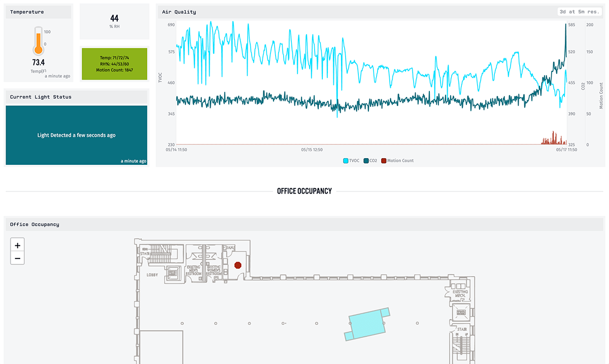
Task: Click the Air Quality widget title
Action: click(x=179, y=12)
